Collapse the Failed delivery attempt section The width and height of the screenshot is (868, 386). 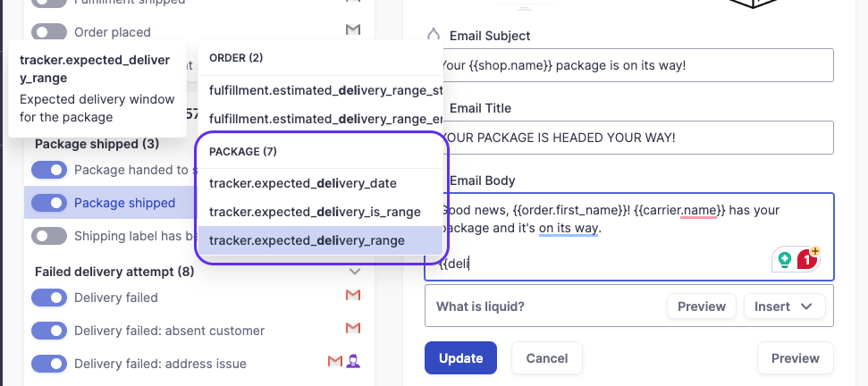(354, 271)
